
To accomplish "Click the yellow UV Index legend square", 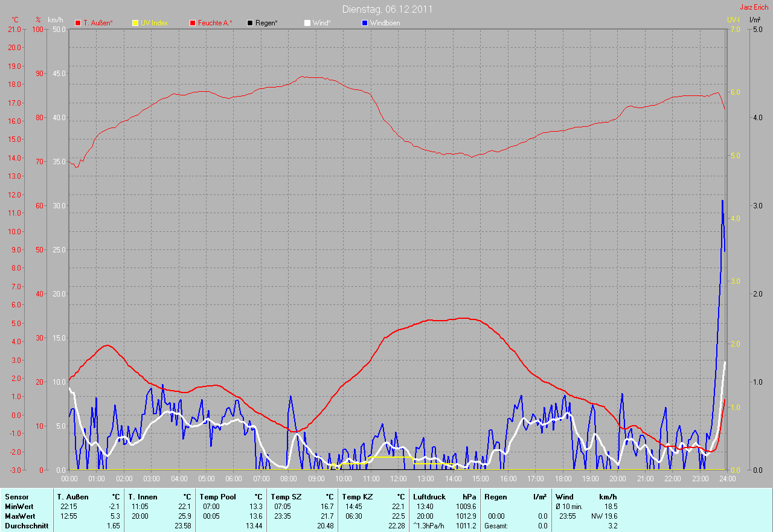I will tap(135, 23).
